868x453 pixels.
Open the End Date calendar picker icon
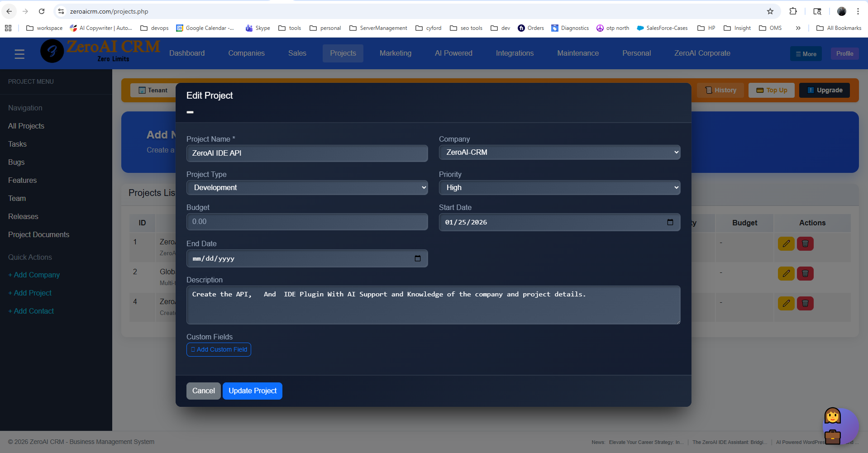pos(417,258)
